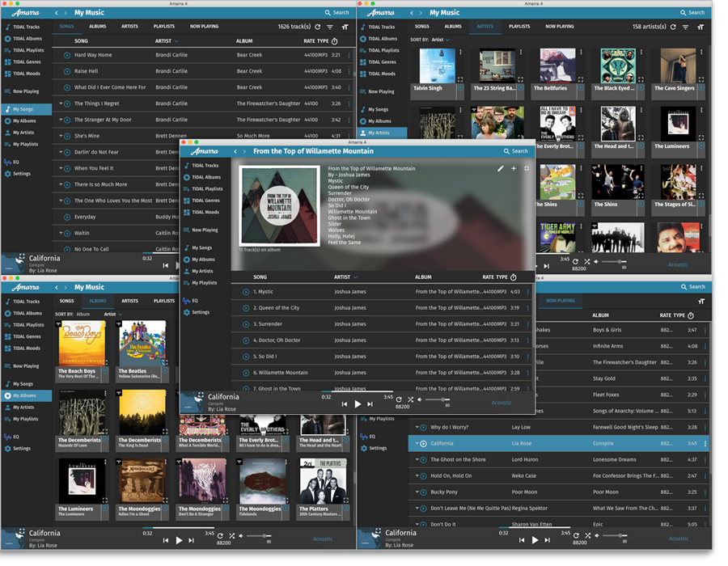Screen dimensions: 728x566
Task: Click the play button in the Willamette window player bar
Action: click(x=358, y=404)
